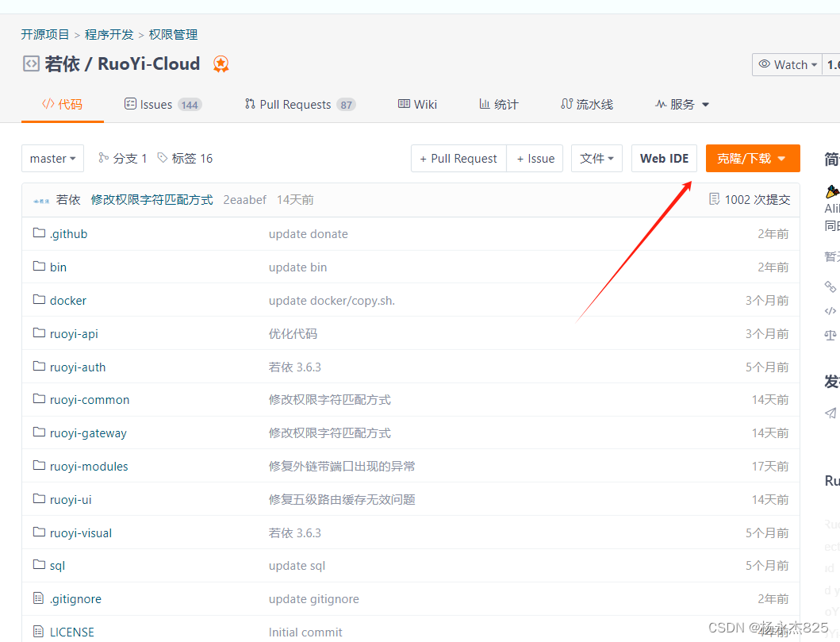Click the .gitignore file icon
The height and width of the screenshot is (642, 840).
point(39,598)
